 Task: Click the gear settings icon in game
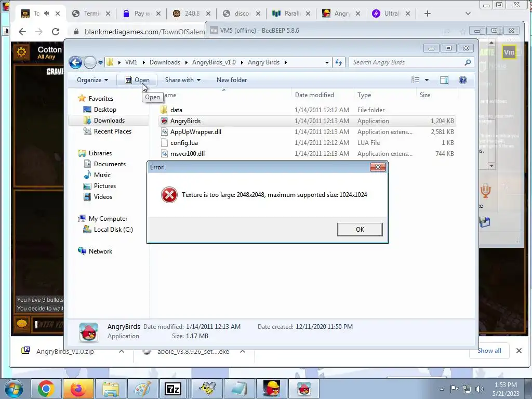(x=21, y=52)
